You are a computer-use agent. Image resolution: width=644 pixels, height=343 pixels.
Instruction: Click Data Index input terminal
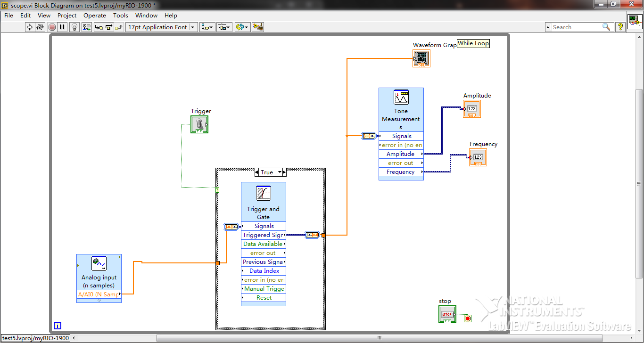pyautogui.click(x=264, y=271)
